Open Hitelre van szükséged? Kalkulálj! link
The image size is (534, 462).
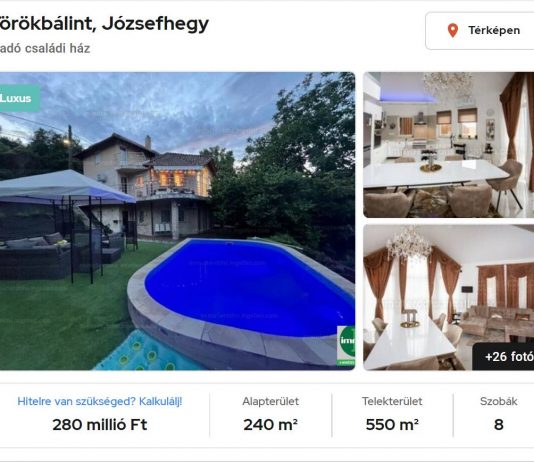[x=100, y=401]
